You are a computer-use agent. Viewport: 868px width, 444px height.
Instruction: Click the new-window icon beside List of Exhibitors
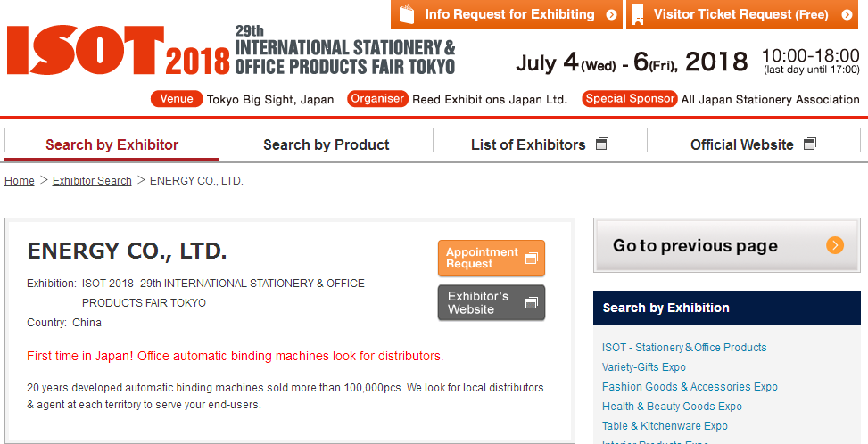(602, 144)
